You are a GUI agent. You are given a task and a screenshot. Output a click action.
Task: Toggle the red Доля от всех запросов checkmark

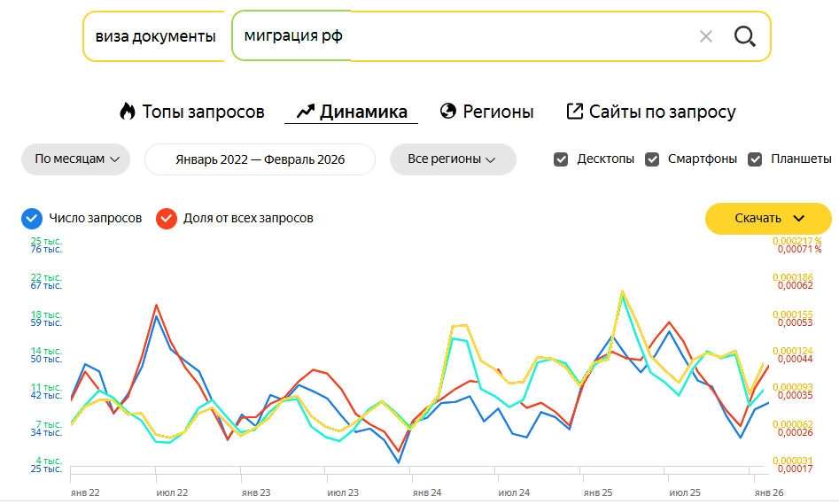coord(166,218)
